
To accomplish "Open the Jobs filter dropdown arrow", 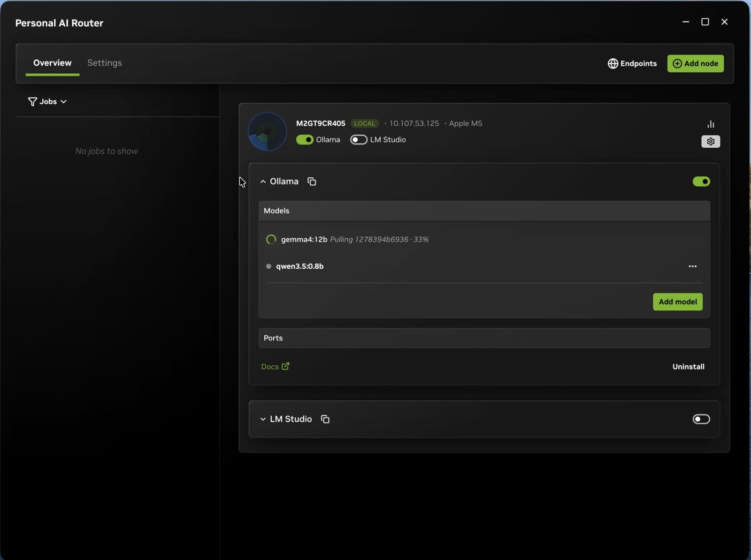I will point(63,102).
